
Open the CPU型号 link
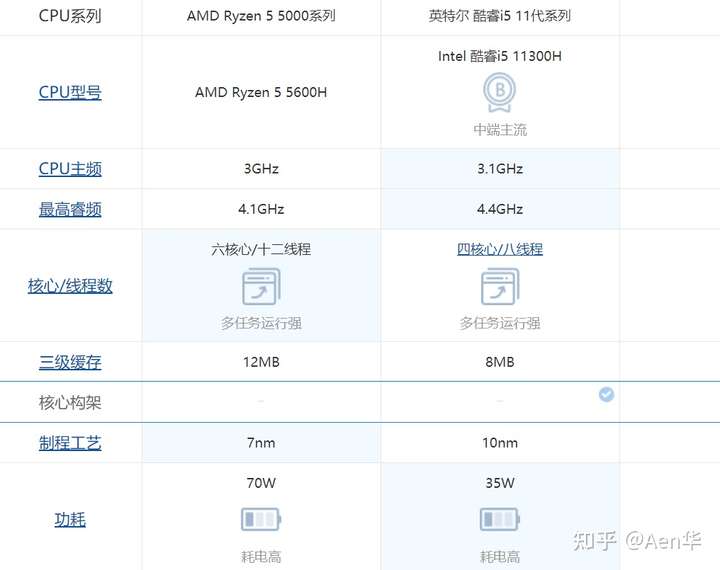coord(70,92)
